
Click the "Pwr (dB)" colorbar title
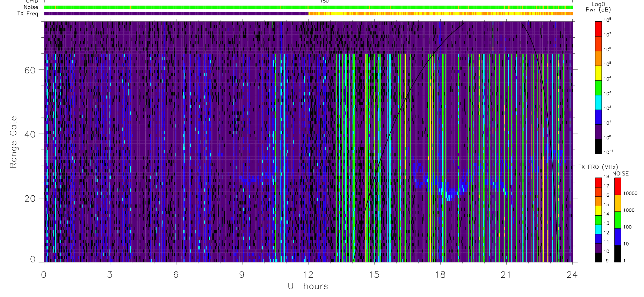coord(598,9)
